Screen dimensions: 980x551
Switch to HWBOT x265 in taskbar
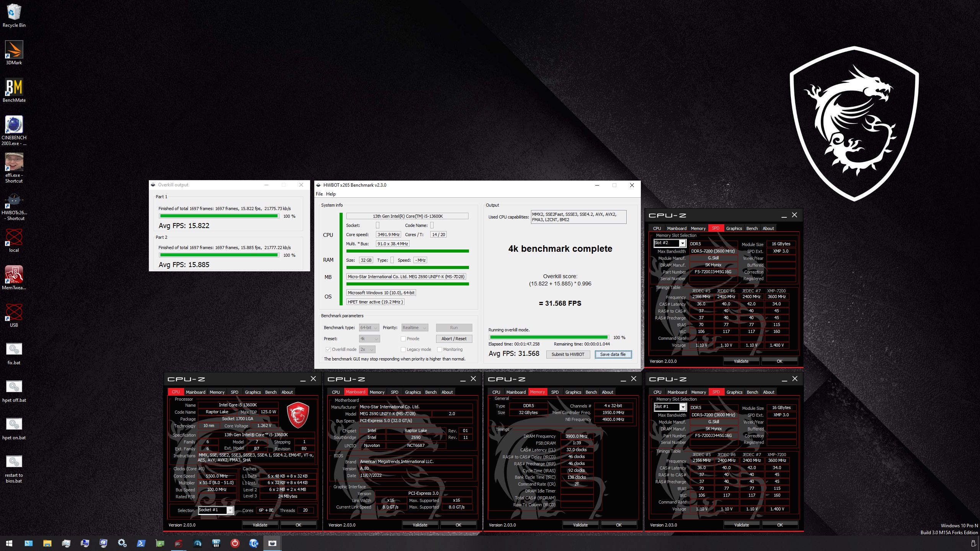[x=272, y=543]
